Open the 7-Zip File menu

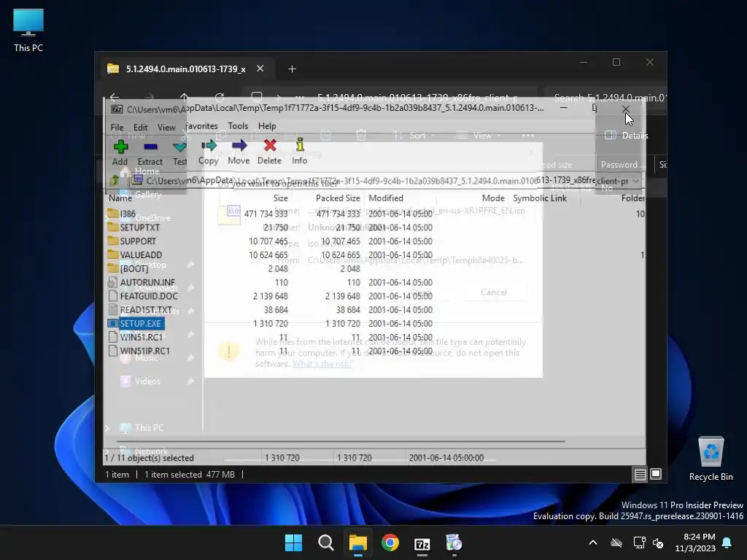pyautogui.click(x=117, y=127)
